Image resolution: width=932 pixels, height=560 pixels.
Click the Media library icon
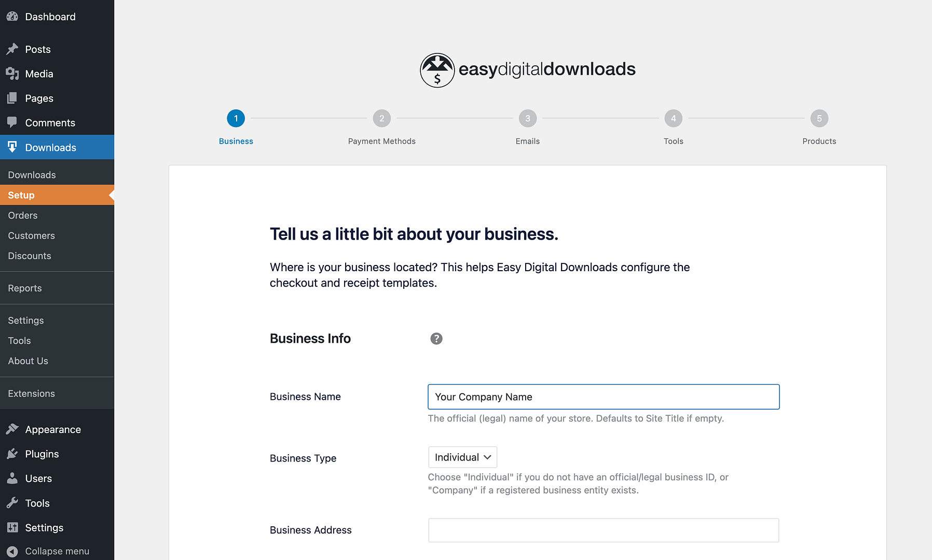point(12,74)
